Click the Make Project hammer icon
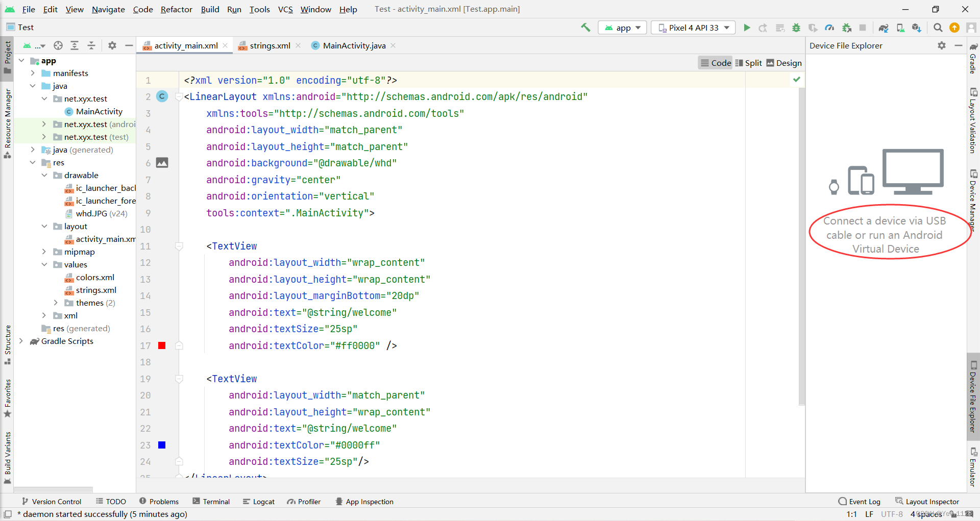 click(x=585, y=28)
